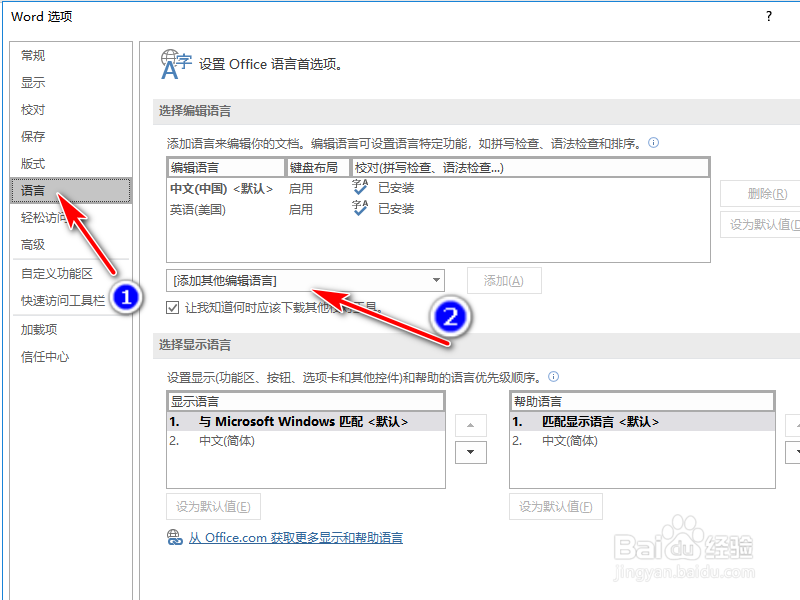Click the 校对 column header
This screenshot has width=800, height=600.
tap(530, 167)
